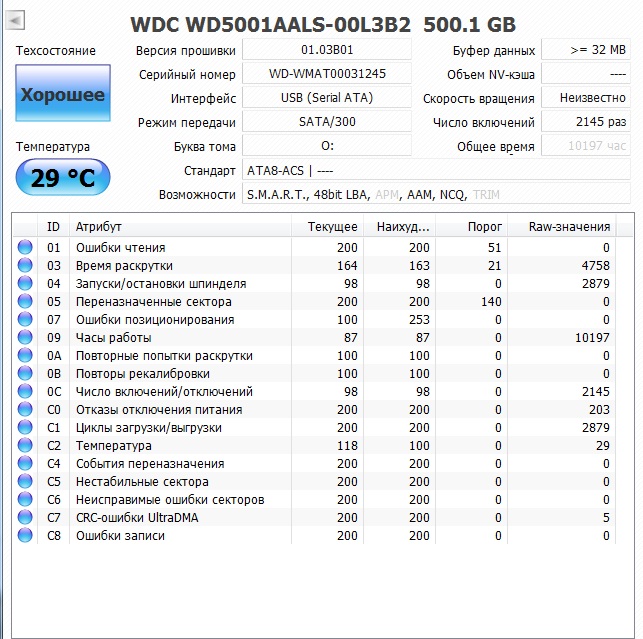Click the status orb for Повторные попытки раскрутки

coord(25,356)
